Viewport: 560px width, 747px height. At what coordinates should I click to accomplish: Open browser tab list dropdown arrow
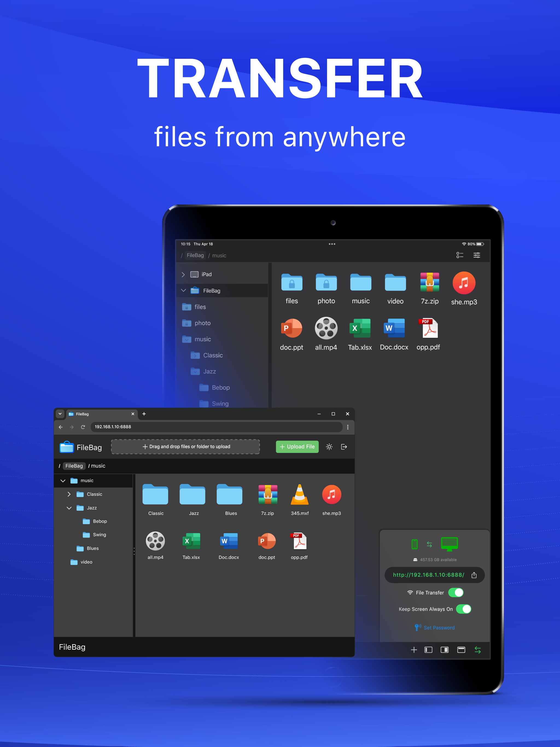(60, 414)
